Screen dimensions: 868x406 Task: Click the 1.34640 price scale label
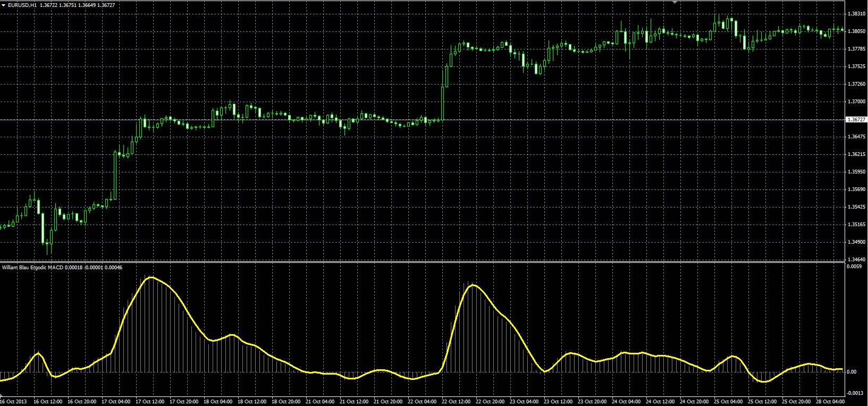pos(857,260)
